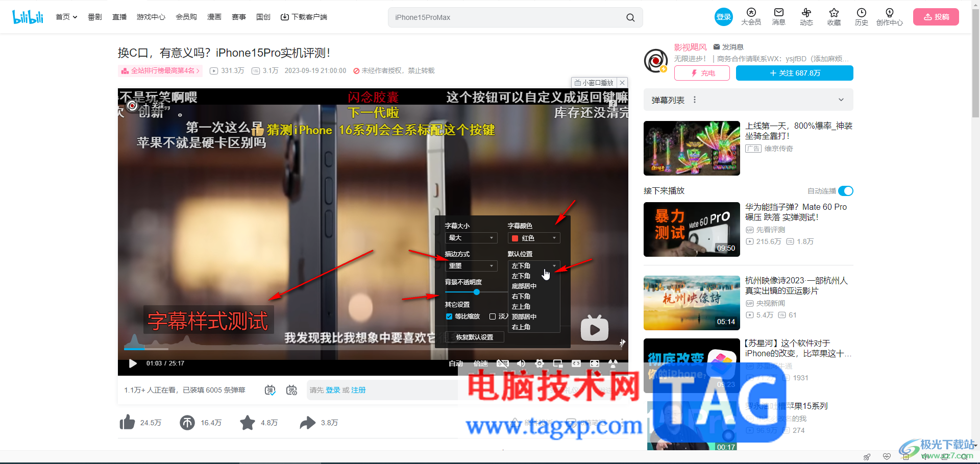Open the danmaku settings icon

pyautogui.click(x=291, y=390)
